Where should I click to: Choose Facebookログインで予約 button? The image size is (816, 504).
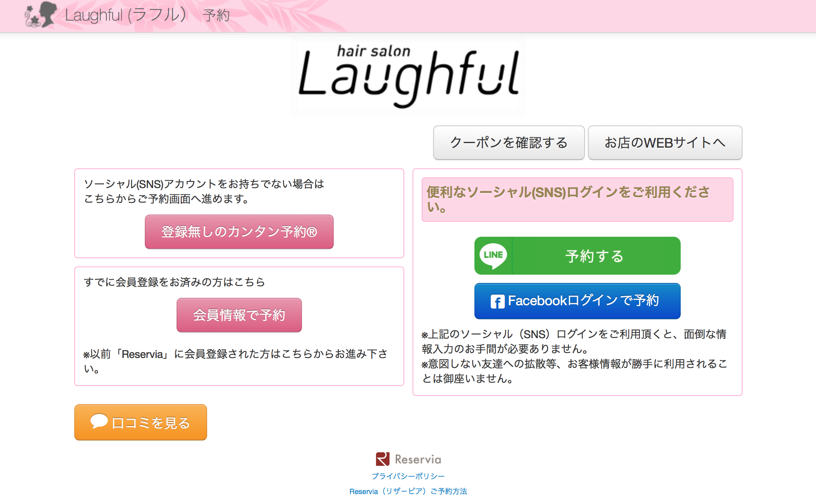point(577,301)
